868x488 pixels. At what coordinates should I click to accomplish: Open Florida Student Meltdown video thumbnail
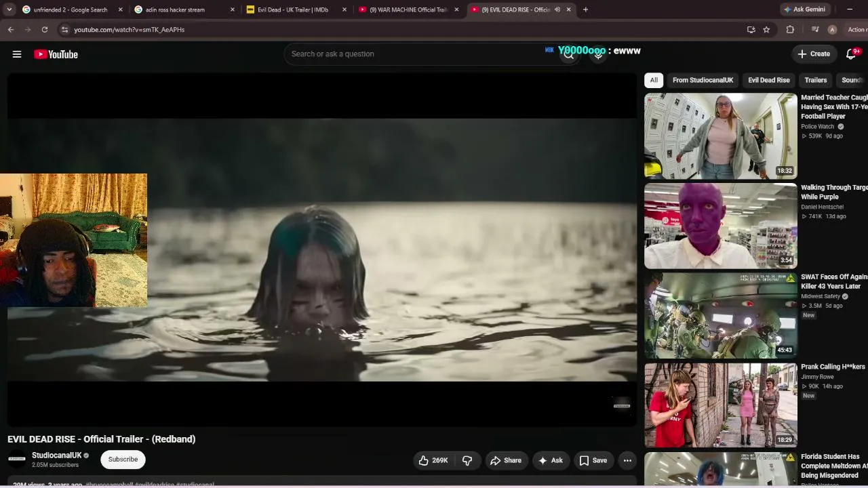[x=721, y=469]
